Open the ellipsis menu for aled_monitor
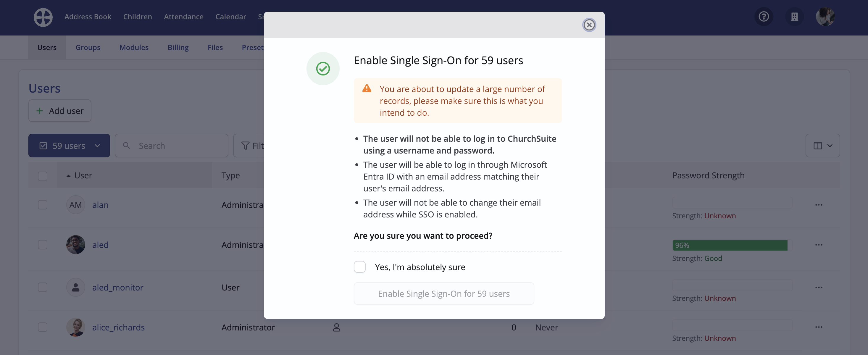This screenshot has width=868, height=355. click(819, 287)
